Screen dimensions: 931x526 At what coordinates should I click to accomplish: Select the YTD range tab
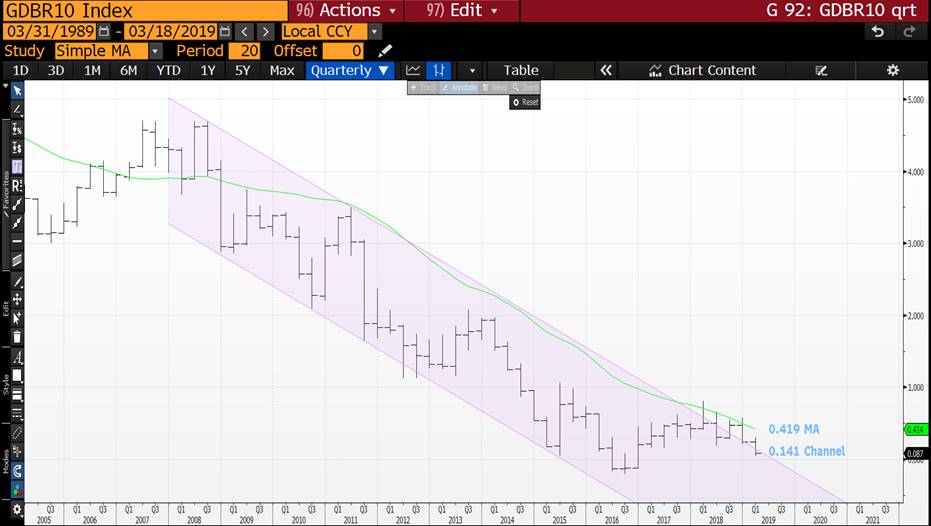coord(168,71)
